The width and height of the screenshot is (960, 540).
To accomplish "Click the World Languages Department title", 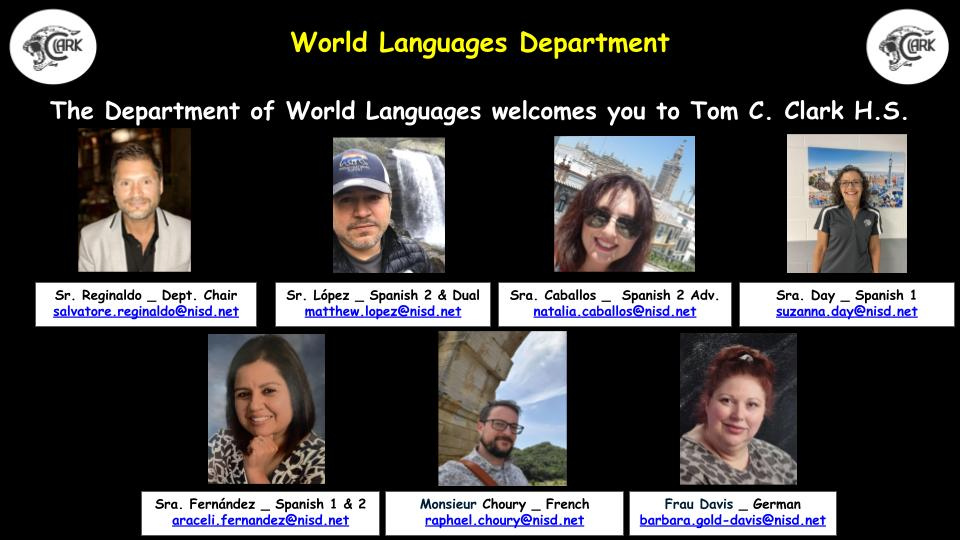I will (x=480, y=43).
